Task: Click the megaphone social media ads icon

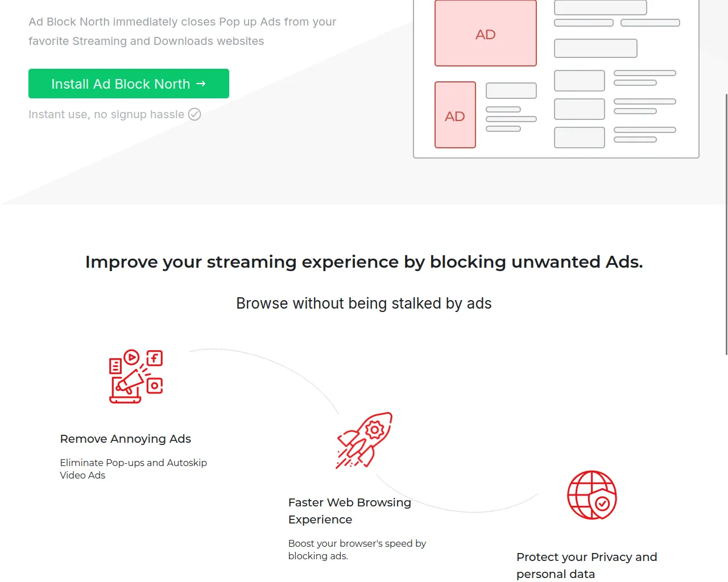Action: click(x=135, y=377)
